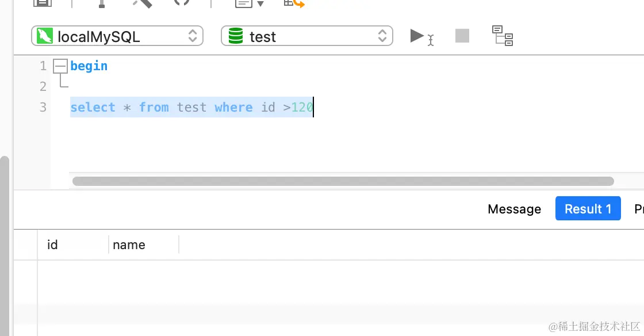
Task: Click the where keyword in the query
Action: click(x=233, y=107)
